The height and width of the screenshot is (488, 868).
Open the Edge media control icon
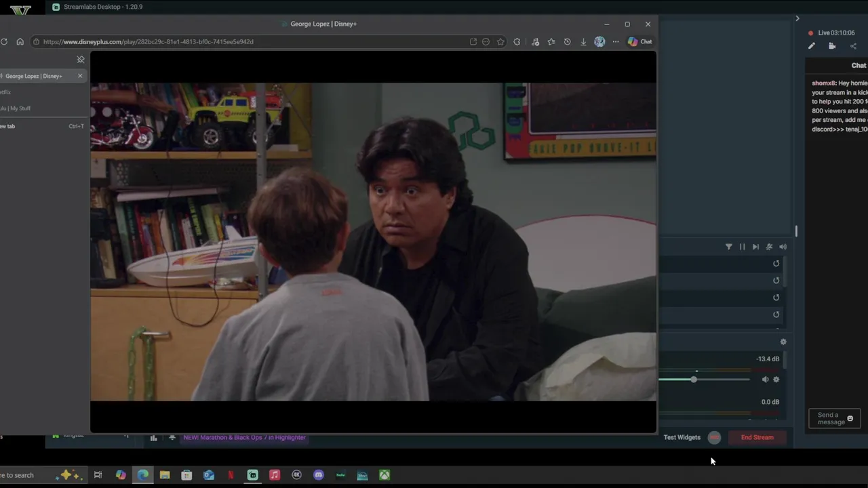click(535, 41)
